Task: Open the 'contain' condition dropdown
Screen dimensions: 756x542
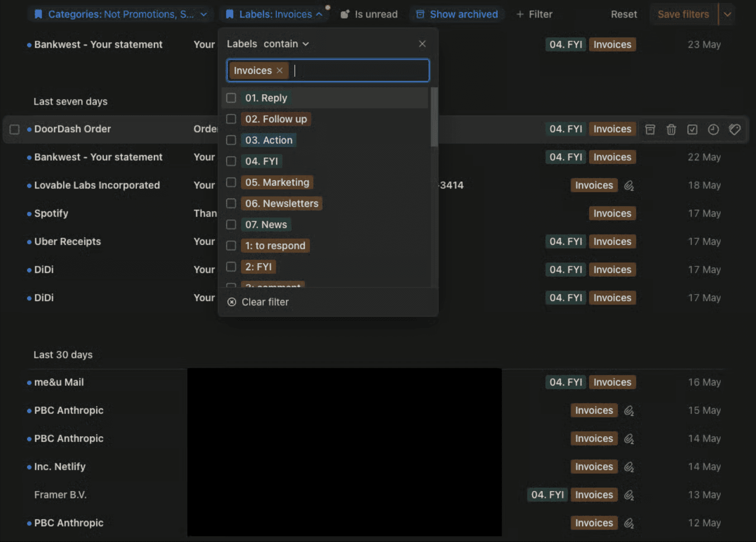Action: pos(286,44)
